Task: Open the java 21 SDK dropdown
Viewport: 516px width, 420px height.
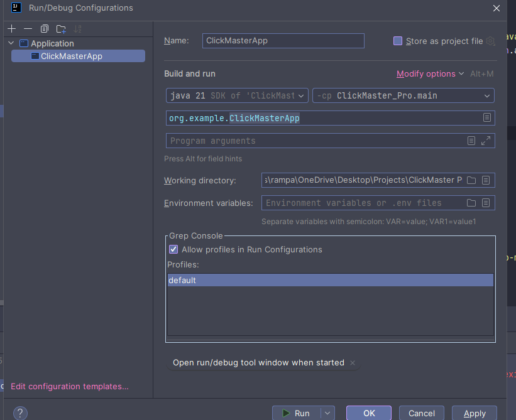Action: (x=237, y=95)
